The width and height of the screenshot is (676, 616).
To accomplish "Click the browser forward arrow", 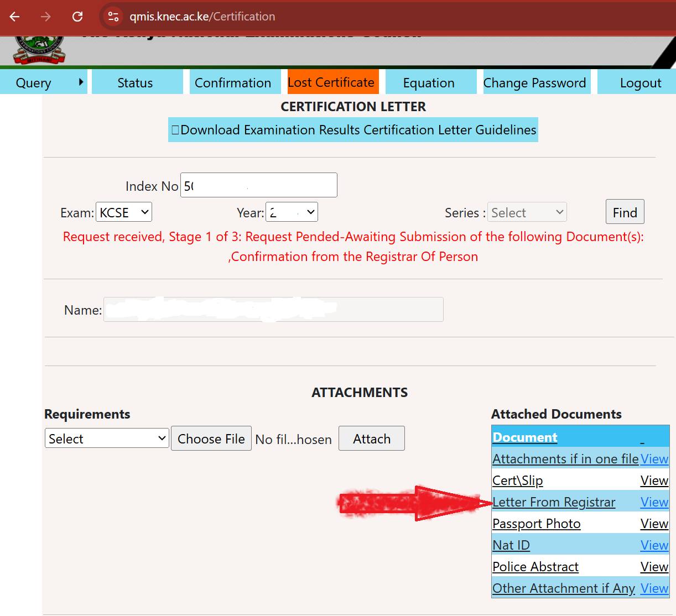I will (x=46, y=17).
